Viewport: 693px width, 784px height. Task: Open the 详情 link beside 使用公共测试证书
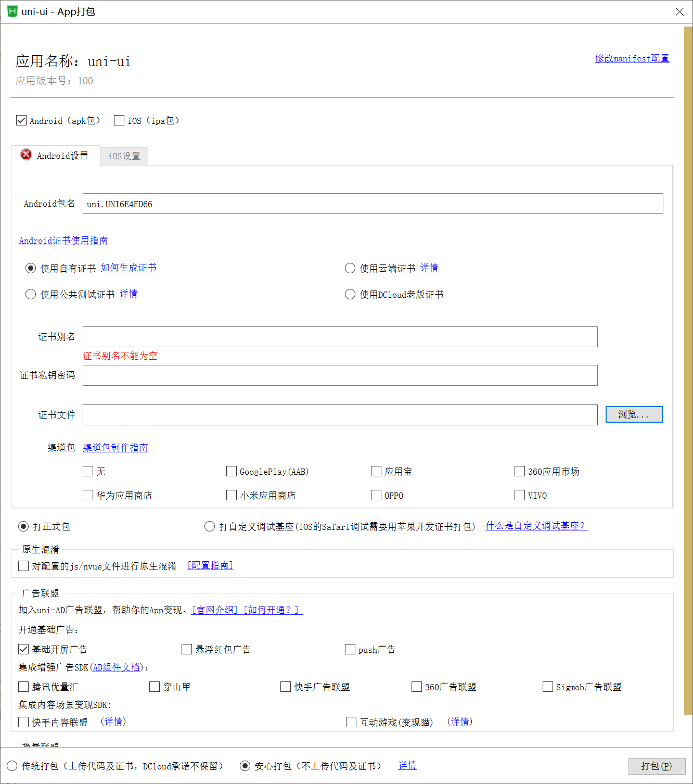click(129, 294)
